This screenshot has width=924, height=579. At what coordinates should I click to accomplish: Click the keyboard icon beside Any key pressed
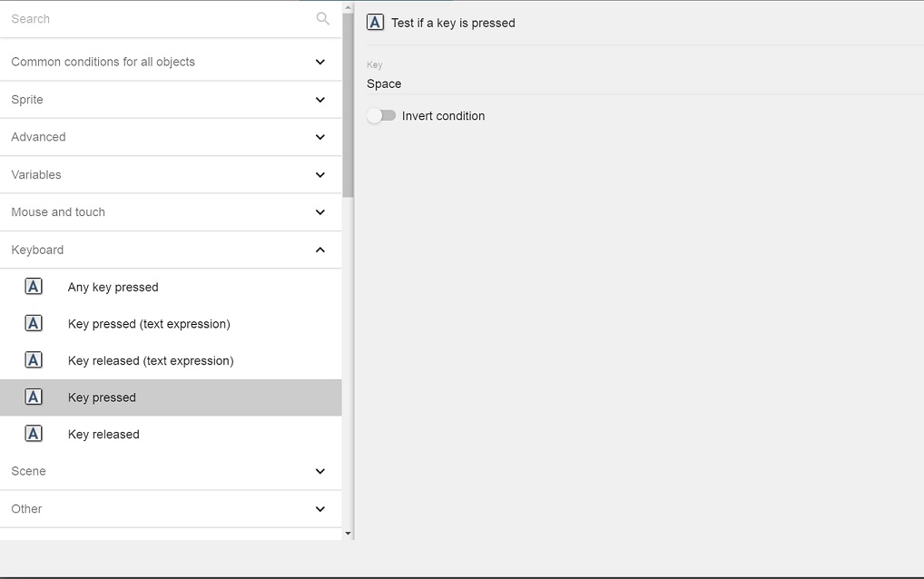tap(34, 287)
